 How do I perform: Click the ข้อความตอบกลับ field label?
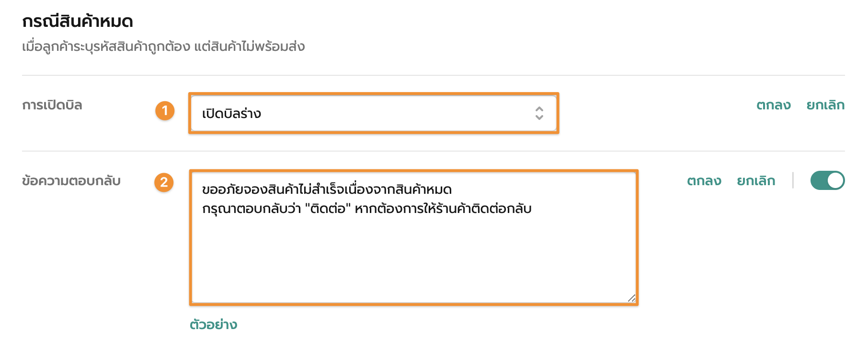(71, 181)
